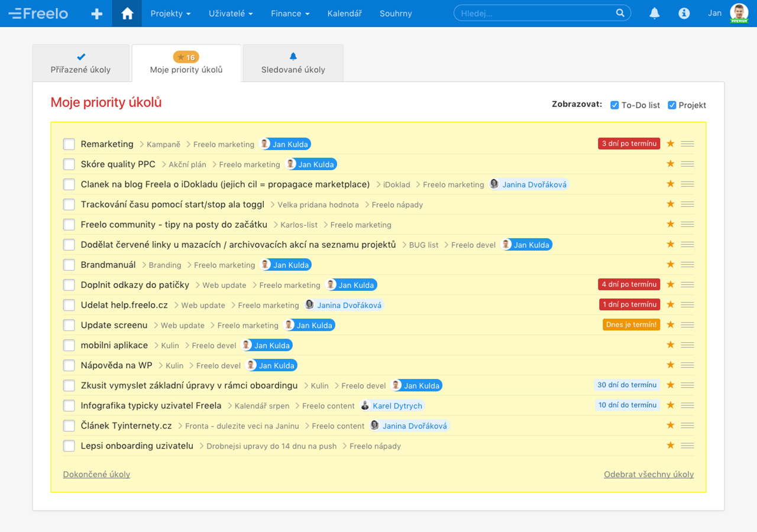This screenshot has width=757, height=532.
Task: Open the BUG list breadcrumb link
Action: 423,245
